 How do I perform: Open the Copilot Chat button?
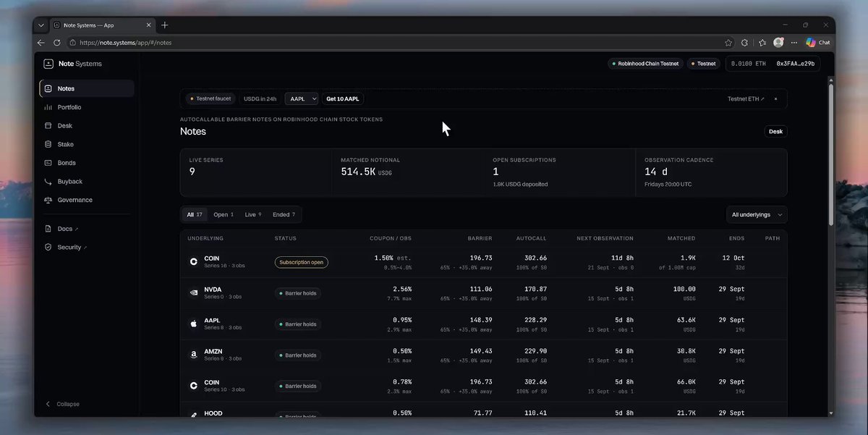[818, 43]
